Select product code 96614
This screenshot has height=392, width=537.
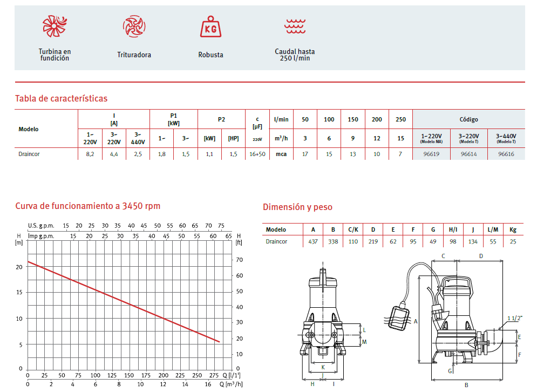[468, 154]
